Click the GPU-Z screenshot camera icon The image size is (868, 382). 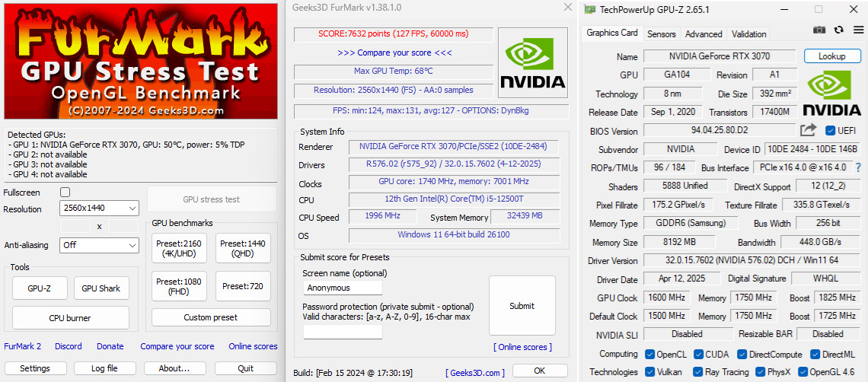(x=819, y=30)
